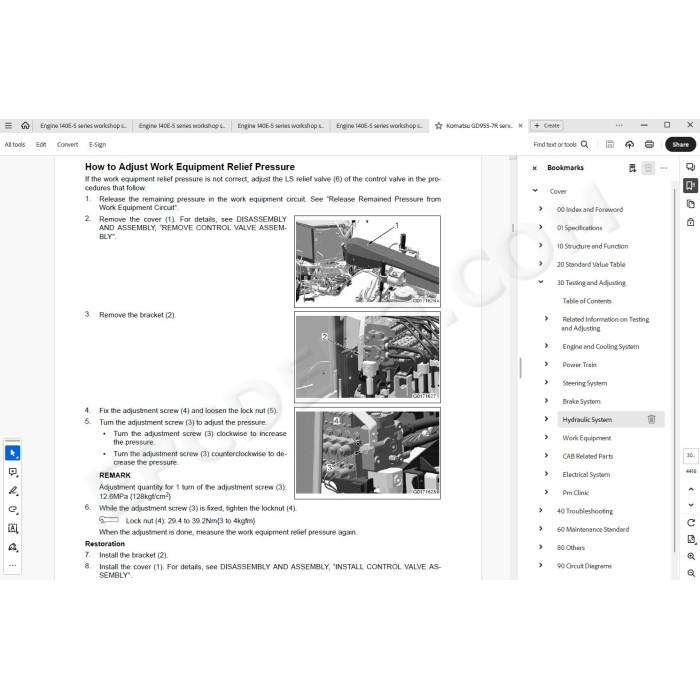Upload the document to cloud

pyautogui.click(x=629, y=144)
